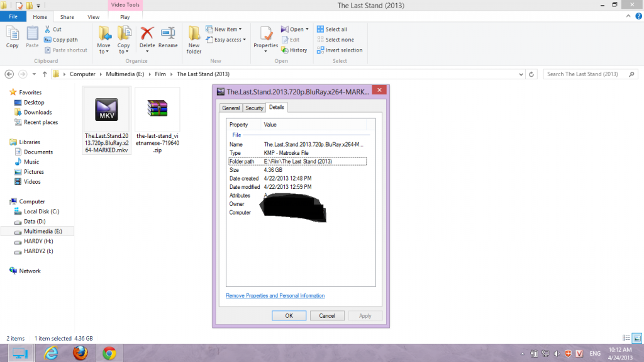Viewport: 644px width, 362px height.
Task: Click Edit in the Open group
Action: [291, 40]
